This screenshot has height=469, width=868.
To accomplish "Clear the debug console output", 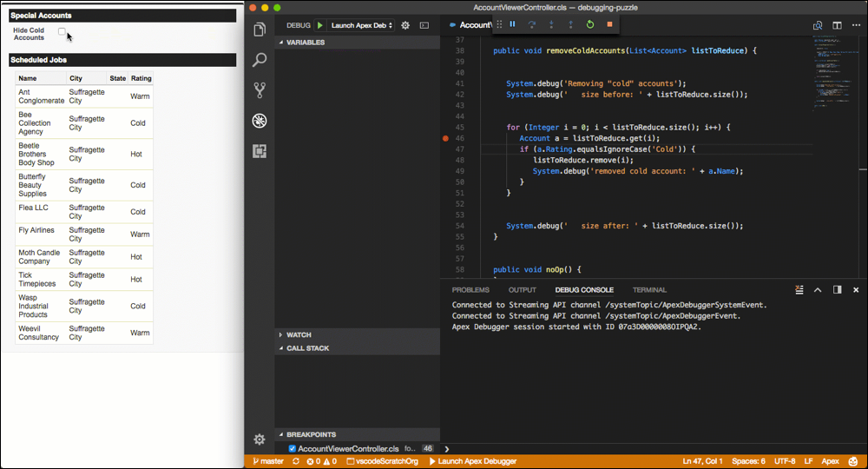I will [799, 289].
